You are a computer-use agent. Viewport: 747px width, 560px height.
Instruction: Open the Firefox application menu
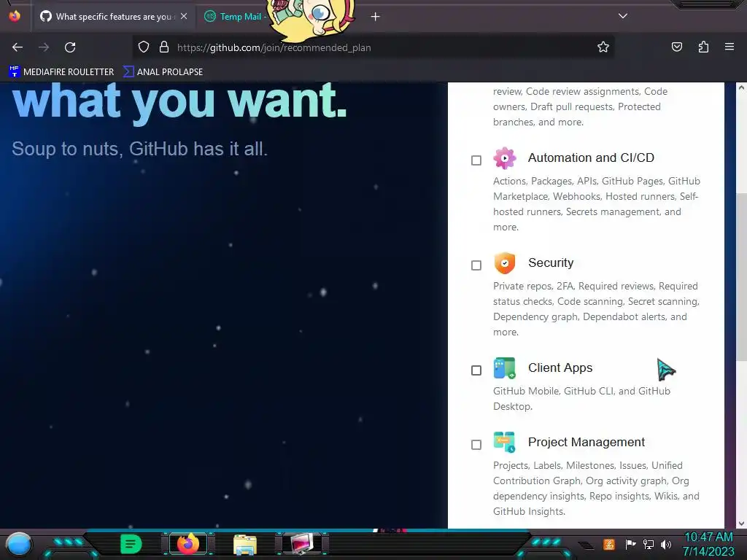[729, 47]
